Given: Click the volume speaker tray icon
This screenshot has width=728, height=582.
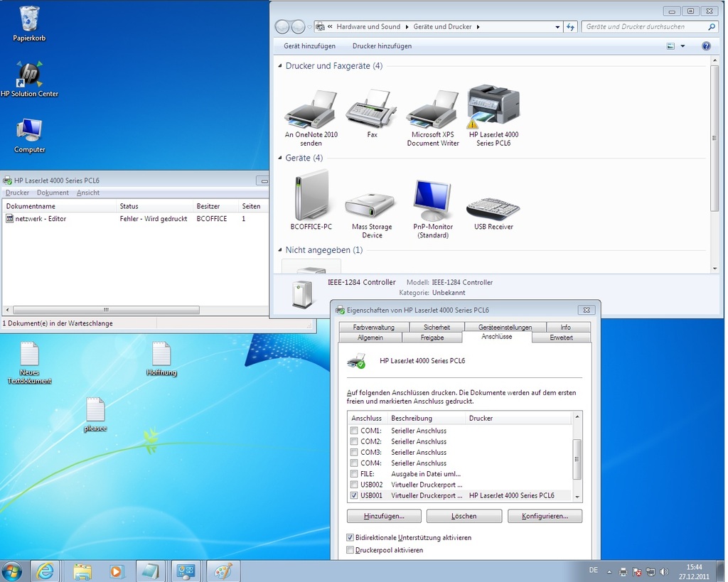Looking at the screenshot, I should pos(665,572).
